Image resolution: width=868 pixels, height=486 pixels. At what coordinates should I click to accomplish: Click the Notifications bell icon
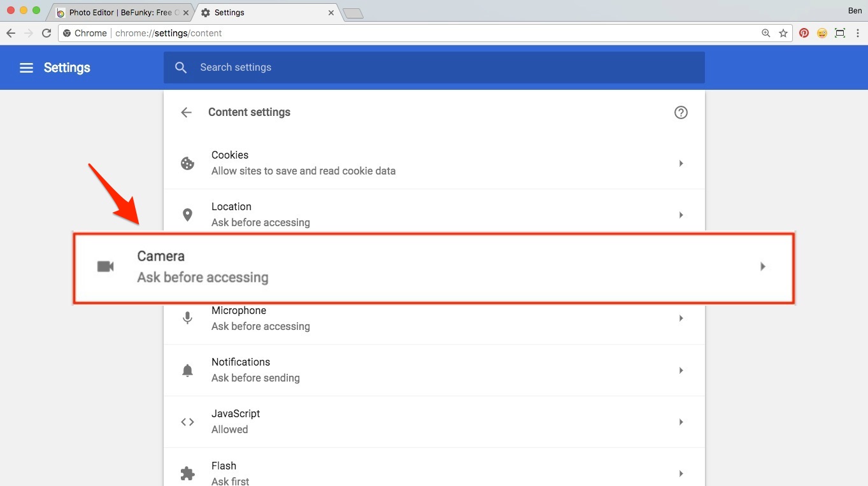tap(187, 370)
